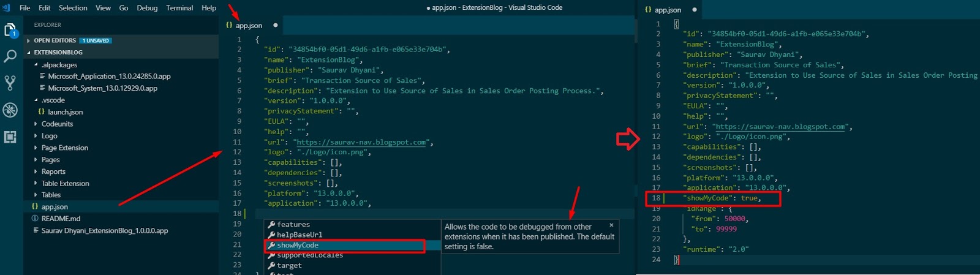Open the File menu

(x=25, y=8)
